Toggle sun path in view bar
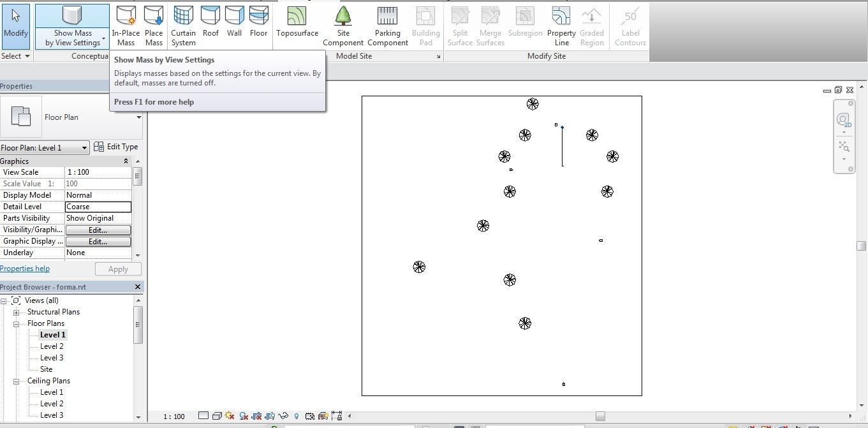The width and height of the screenshot is (868, 428). point(230,416)
